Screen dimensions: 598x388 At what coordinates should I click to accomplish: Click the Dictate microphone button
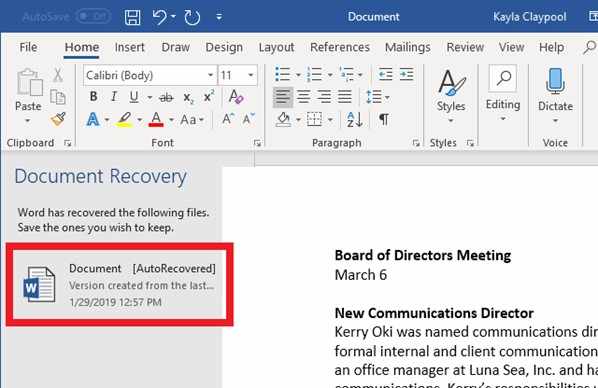555,95
